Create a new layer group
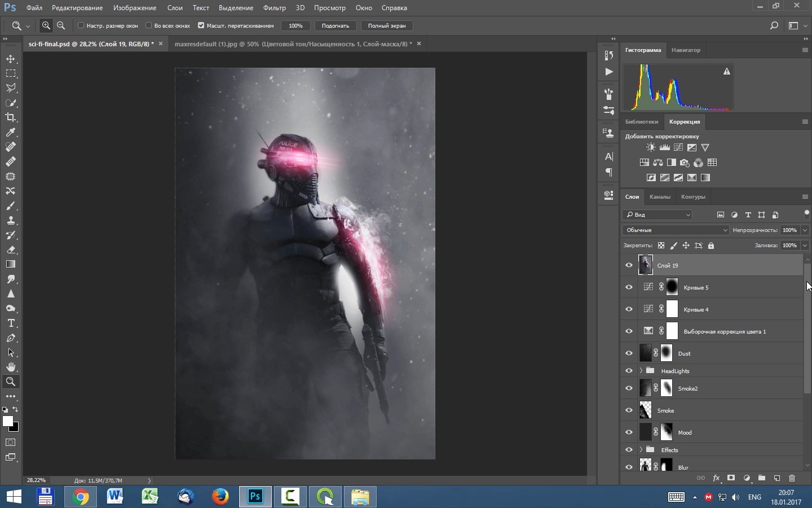Screen dimensions: 812x508 tap(762, 478)
